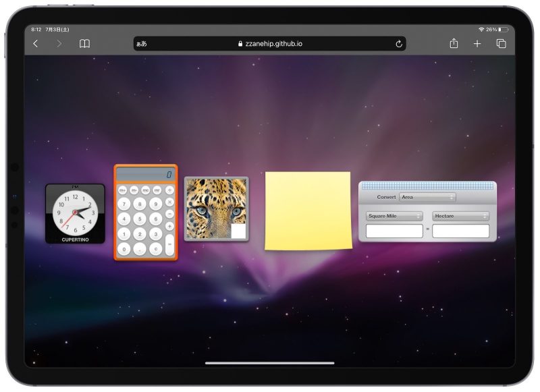Open a new browser tab
Viewport: 540px width, 392px height.
(x=477, y=43)
